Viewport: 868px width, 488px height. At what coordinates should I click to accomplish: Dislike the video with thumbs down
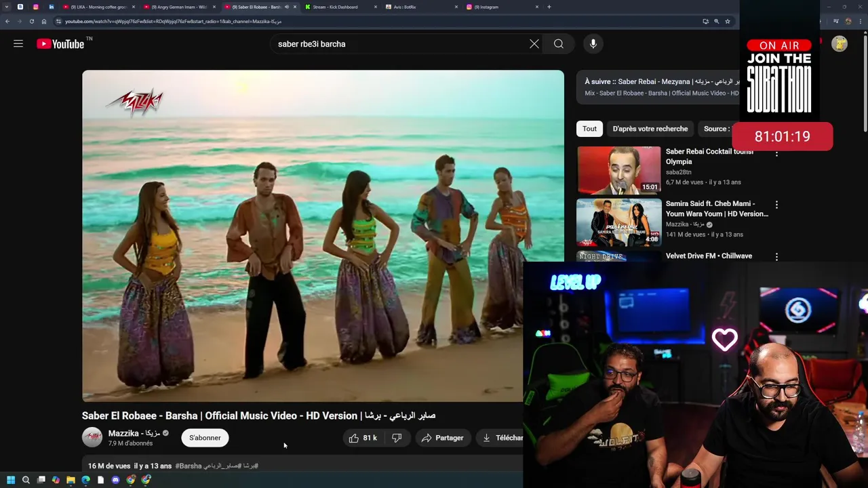pyautogui.click(x=397, y=438)
